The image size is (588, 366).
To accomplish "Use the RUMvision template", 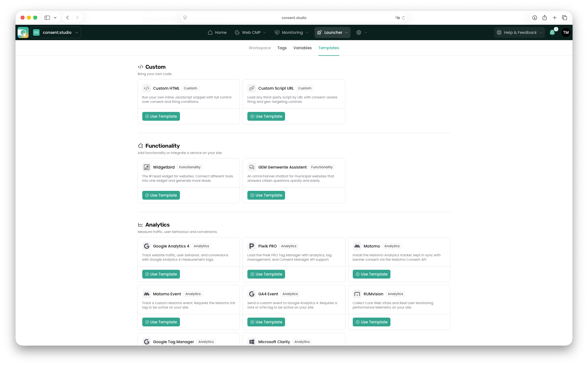I will [371, 322].
